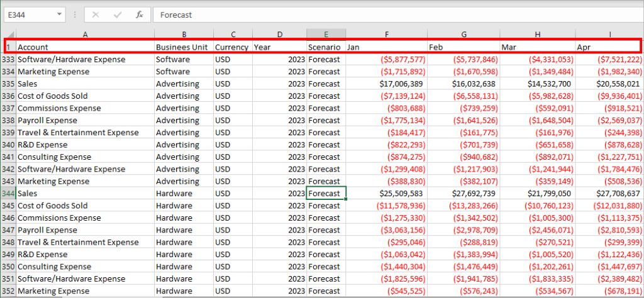Click the Currency header cell
Viewport: 644px width, 298px height.
tap(233, 47)
